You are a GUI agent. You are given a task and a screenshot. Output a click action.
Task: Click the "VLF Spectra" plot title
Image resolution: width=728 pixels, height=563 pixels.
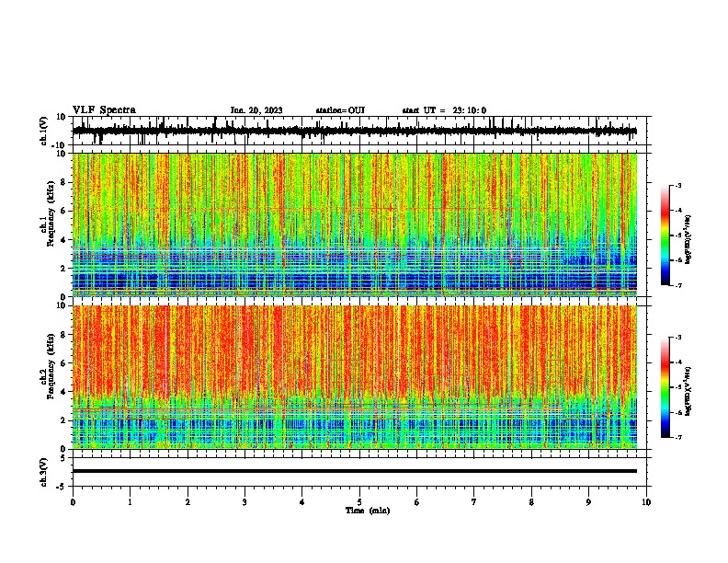click(x=104, y=110)
